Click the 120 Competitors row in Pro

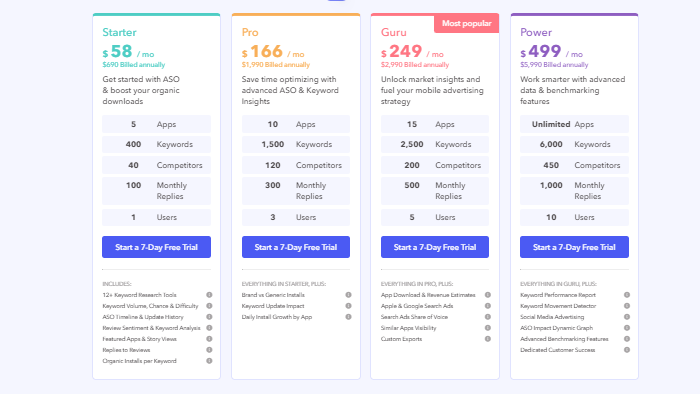296,165
